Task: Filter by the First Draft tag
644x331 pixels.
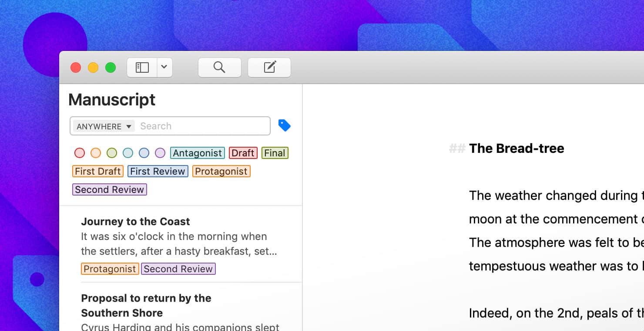Action: click(98, 171)
